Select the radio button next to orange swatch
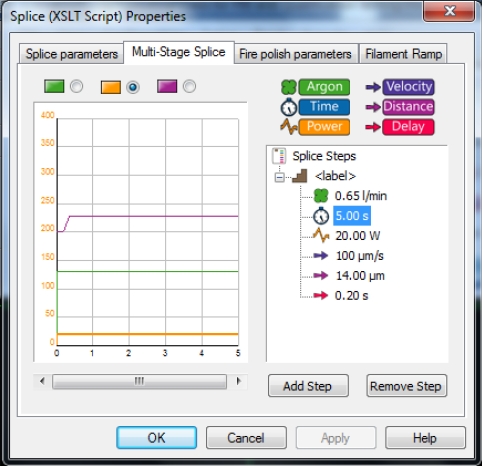This screenshot has height=466, width=482. pyautogui.click(x=133, y=87)
